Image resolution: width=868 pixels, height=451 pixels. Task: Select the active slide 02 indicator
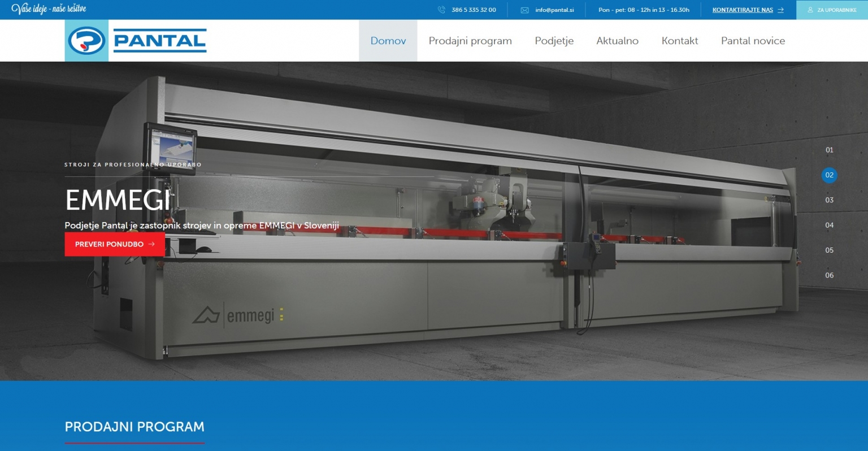(x=829, y=175)
